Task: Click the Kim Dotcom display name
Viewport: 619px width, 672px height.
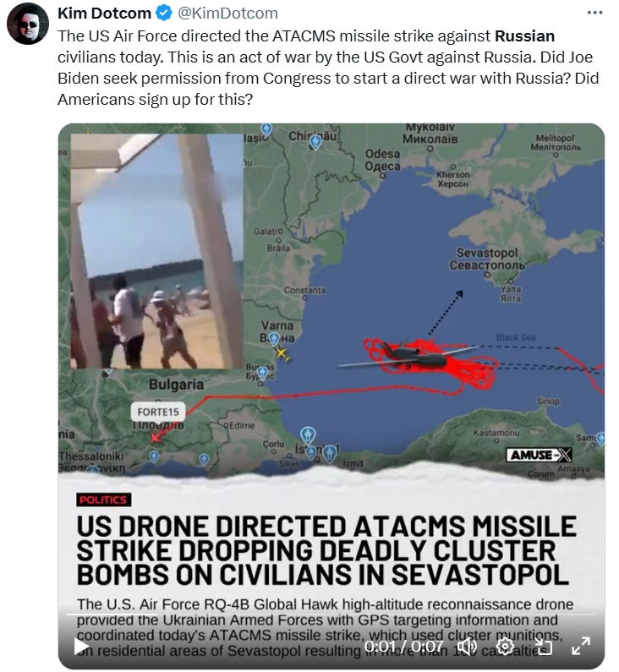Action: 104,14
